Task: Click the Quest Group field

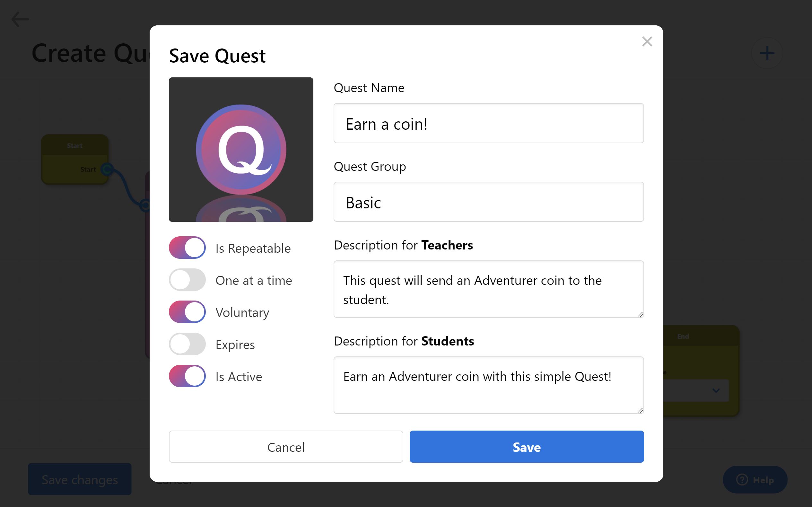Action: point(488,202)
